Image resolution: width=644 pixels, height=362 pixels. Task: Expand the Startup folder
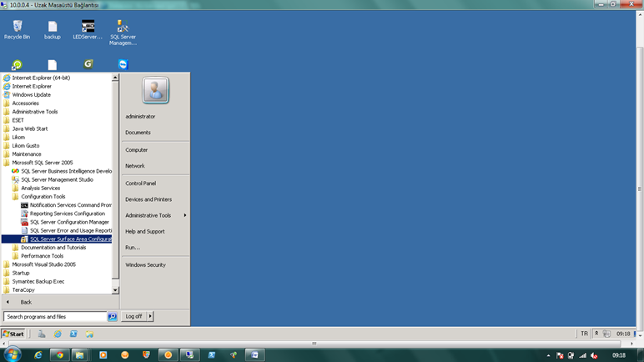21,273
